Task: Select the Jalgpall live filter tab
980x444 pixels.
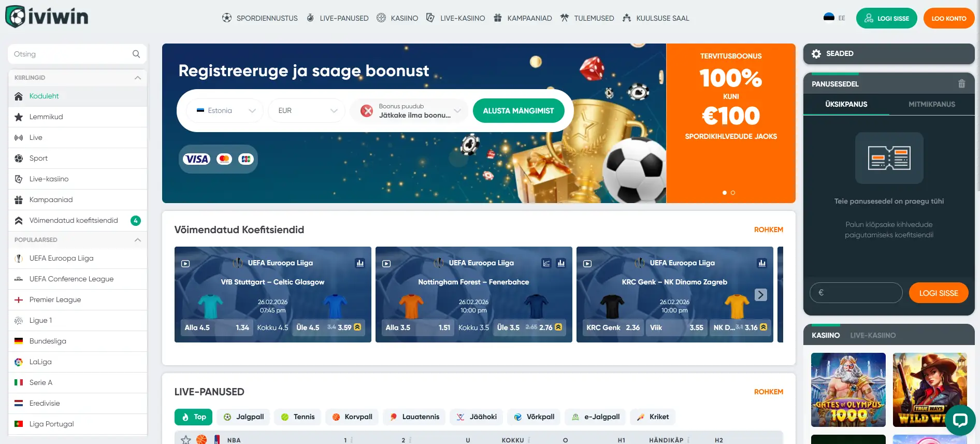Action: (244, 417)
